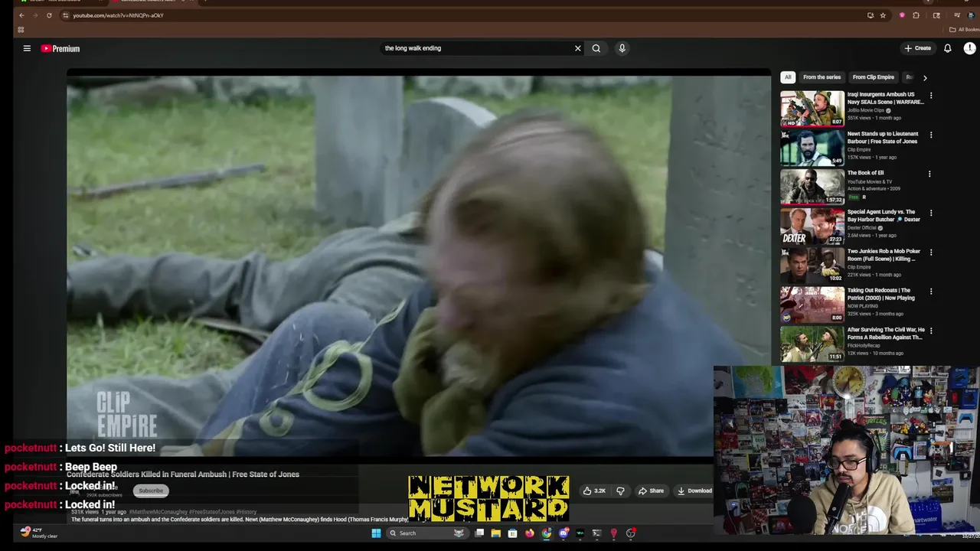Open the YouTube guide hamburger menu

coord(27,48)
